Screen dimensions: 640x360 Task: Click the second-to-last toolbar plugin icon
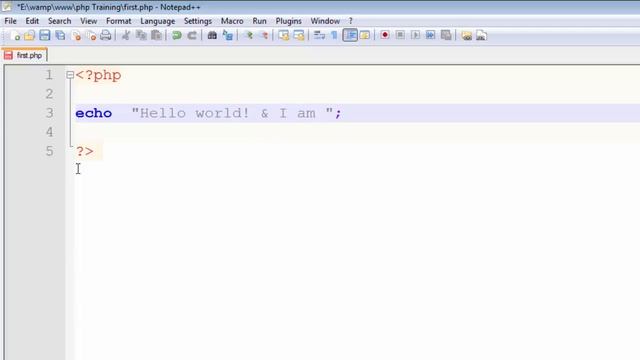click(x=467, y=36)
